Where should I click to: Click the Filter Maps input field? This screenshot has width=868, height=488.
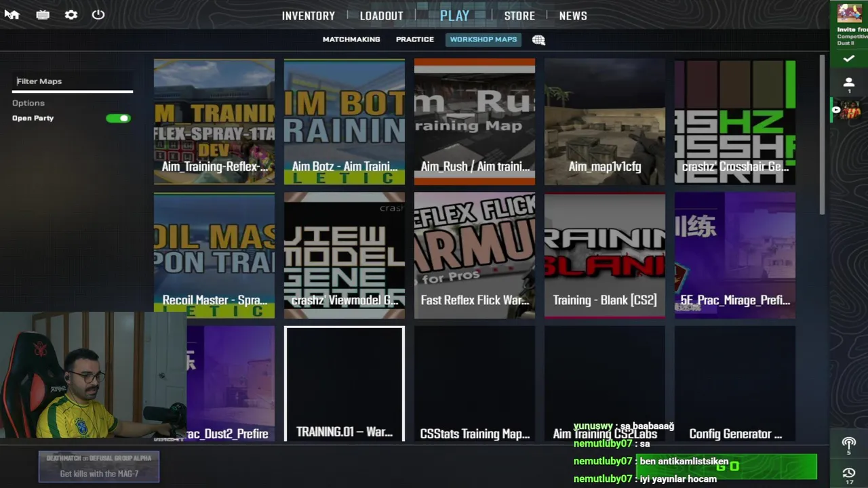click(x=73, y=81)
